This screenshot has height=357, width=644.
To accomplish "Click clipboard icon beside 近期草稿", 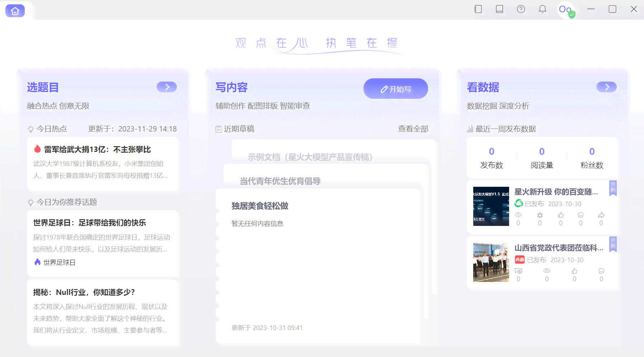I will coord(218,129).
